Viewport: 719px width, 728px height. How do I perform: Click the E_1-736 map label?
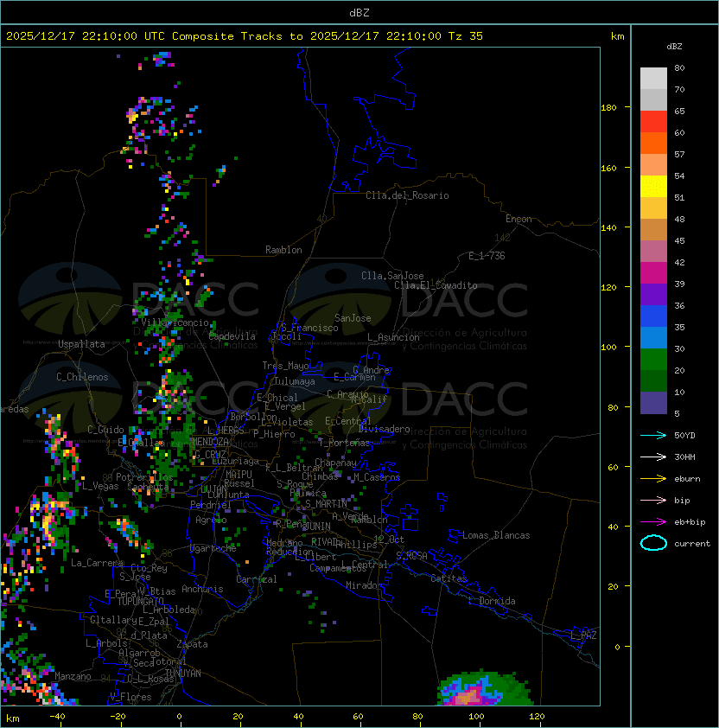coord(487,256)
